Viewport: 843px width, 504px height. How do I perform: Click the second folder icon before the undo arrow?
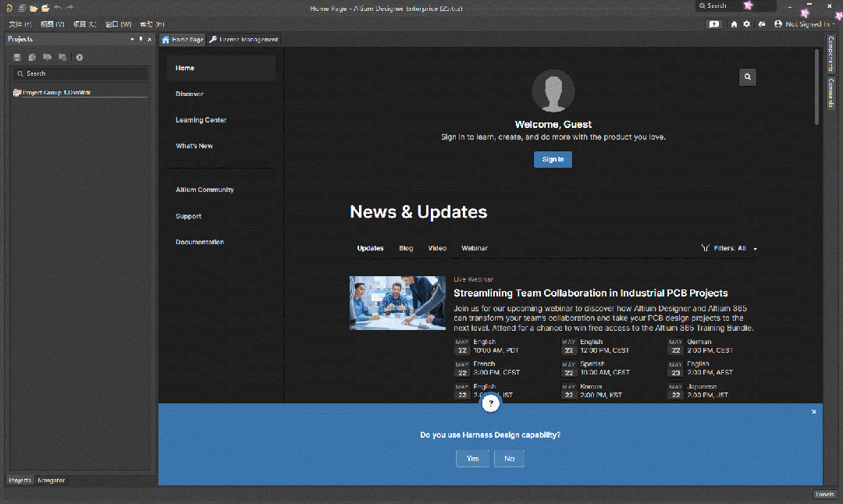pos(46,8)
